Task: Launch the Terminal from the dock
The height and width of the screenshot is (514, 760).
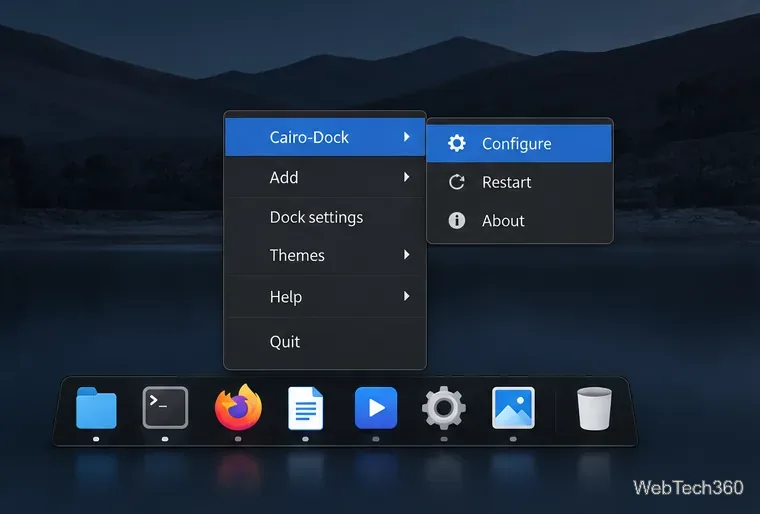Action: click(x=165, y=408)
